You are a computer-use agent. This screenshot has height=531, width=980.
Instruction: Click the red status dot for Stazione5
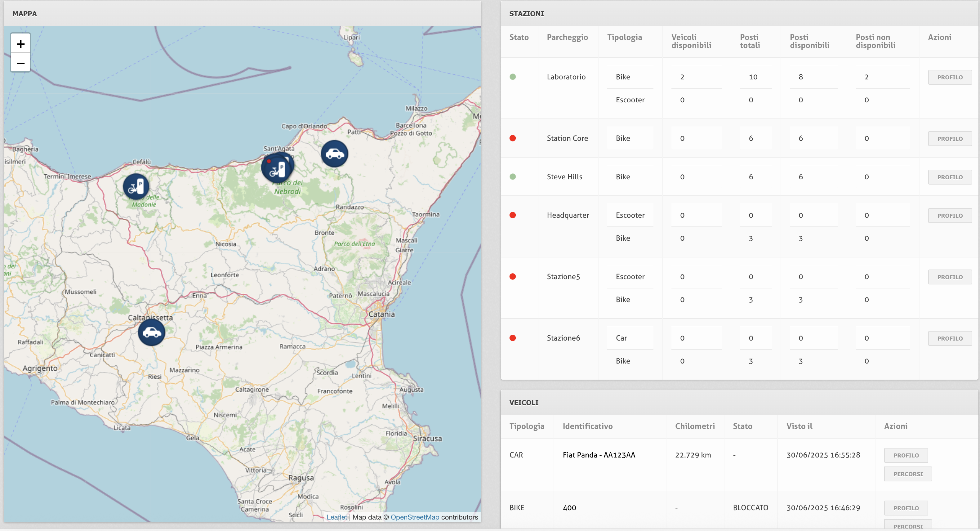tap(512, 277)
